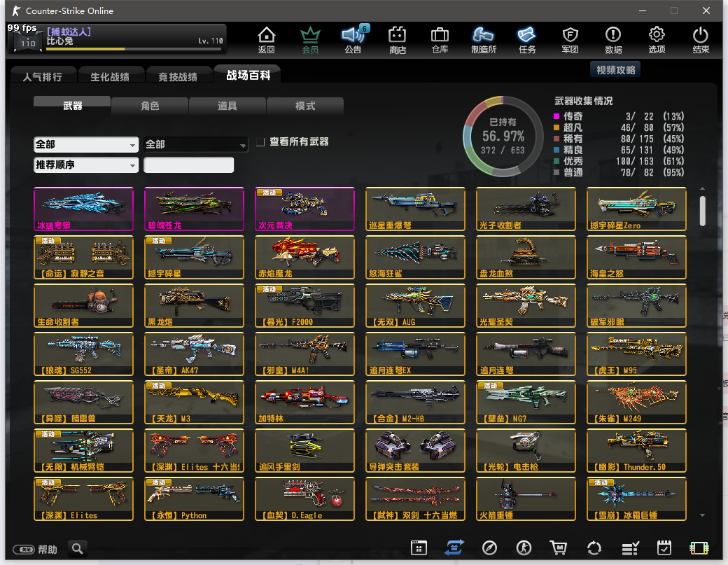Select the 撼宇碎星Zero weapon card
This screenshot has height=565, width=728.
point(636,209)
